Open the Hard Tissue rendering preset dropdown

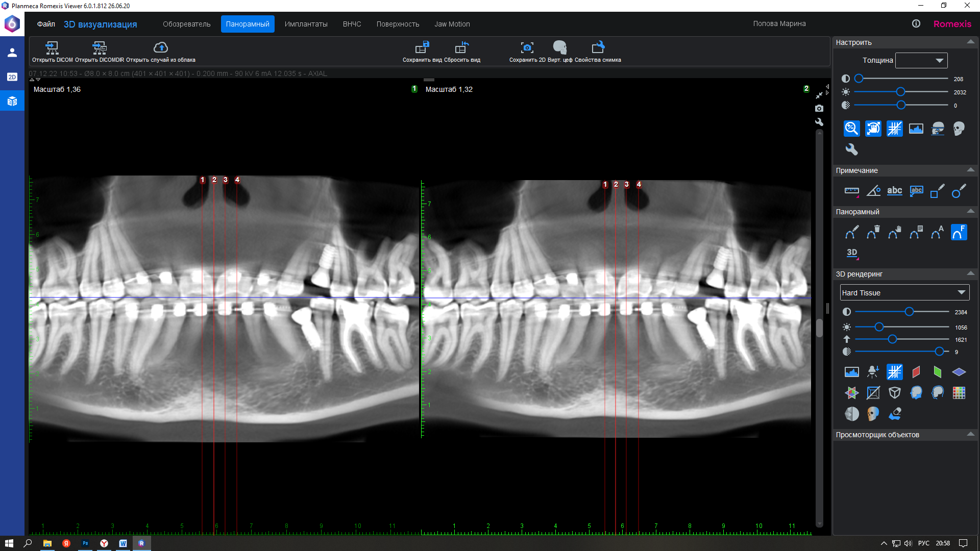tap(904, 292)
